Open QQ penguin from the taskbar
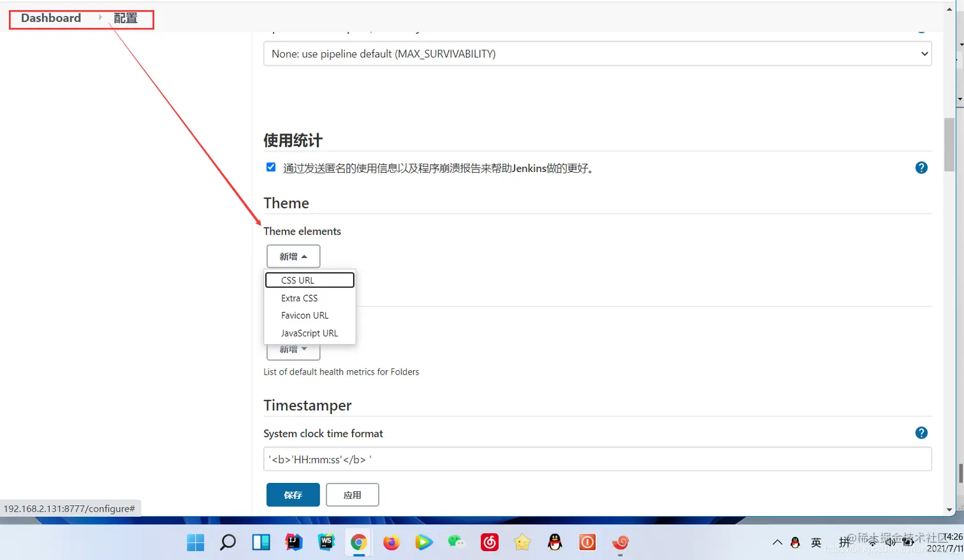Screen dimensions: 964x560 pos(555,542)
